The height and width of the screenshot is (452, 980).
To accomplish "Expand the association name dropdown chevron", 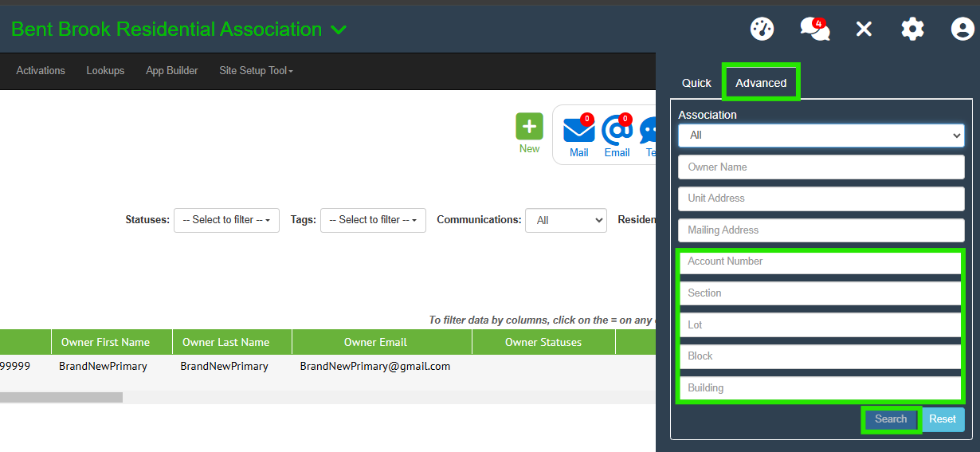I will tap(339, 30).
